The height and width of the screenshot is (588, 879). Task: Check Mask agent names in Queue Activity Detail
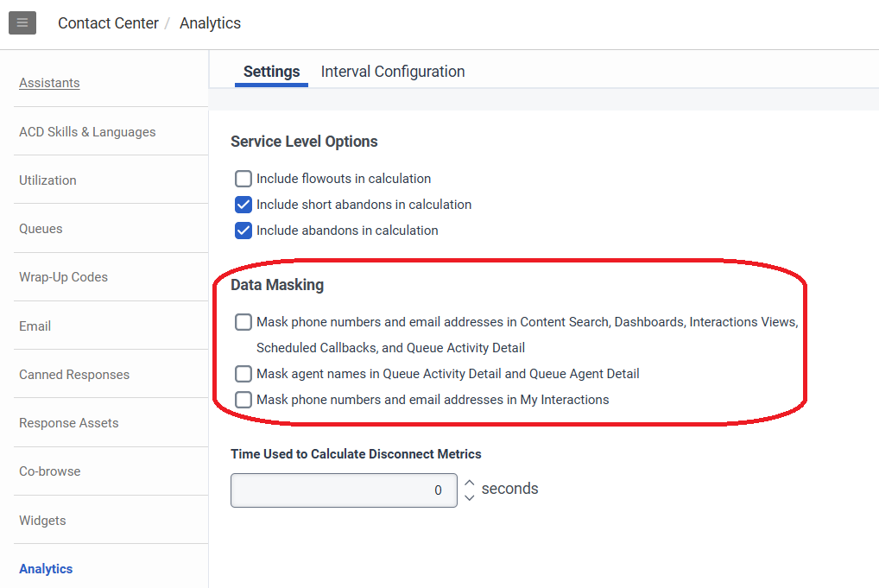click(243, 374)
